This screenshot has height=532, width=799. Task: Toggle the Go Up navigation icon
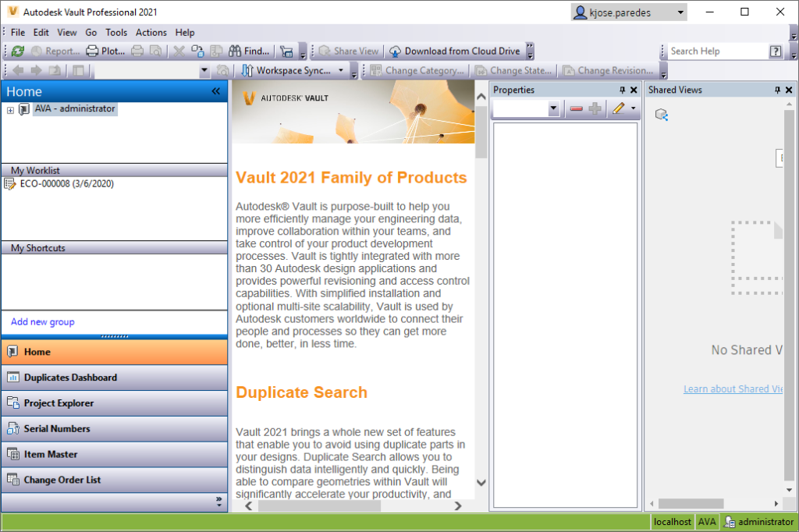tap(54, 71)
